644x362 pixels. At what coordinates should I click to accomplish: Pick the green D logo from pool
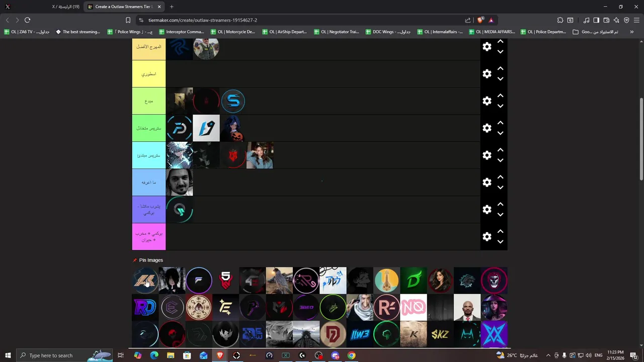point(414,281)
